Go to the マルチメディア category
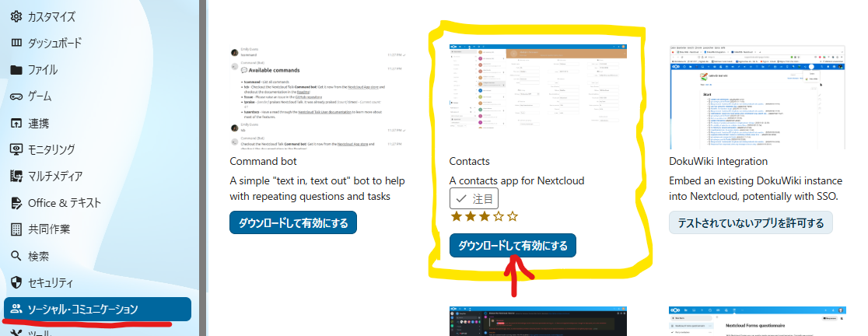 coord(97,176)
